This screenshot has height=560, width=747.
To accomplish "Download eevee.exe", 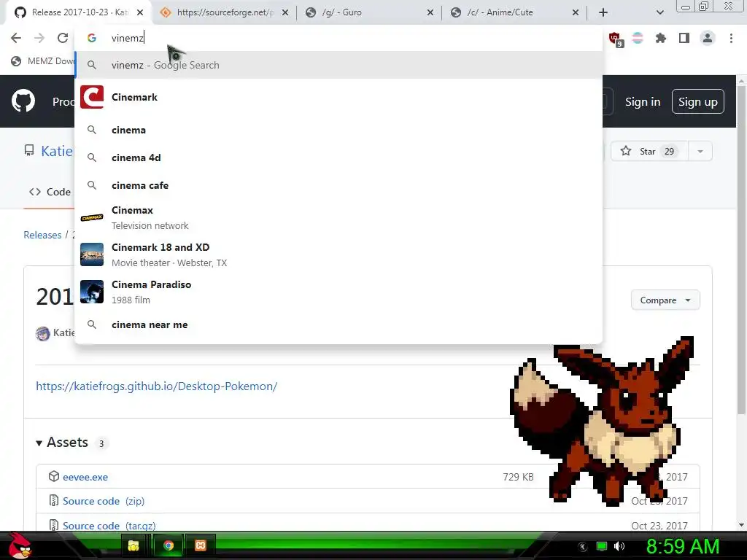I will pyautogui.click(x=85, y=477).
